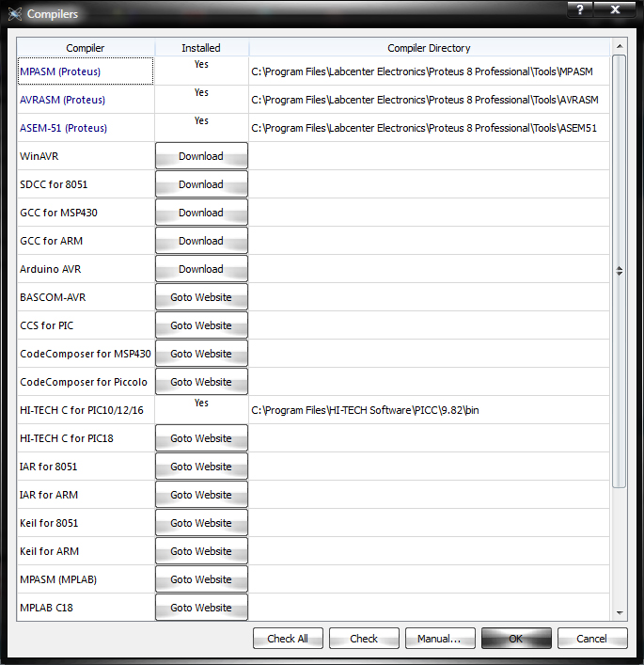
Task: Go to Keil for 8051 website
Action: pos(201,523)
